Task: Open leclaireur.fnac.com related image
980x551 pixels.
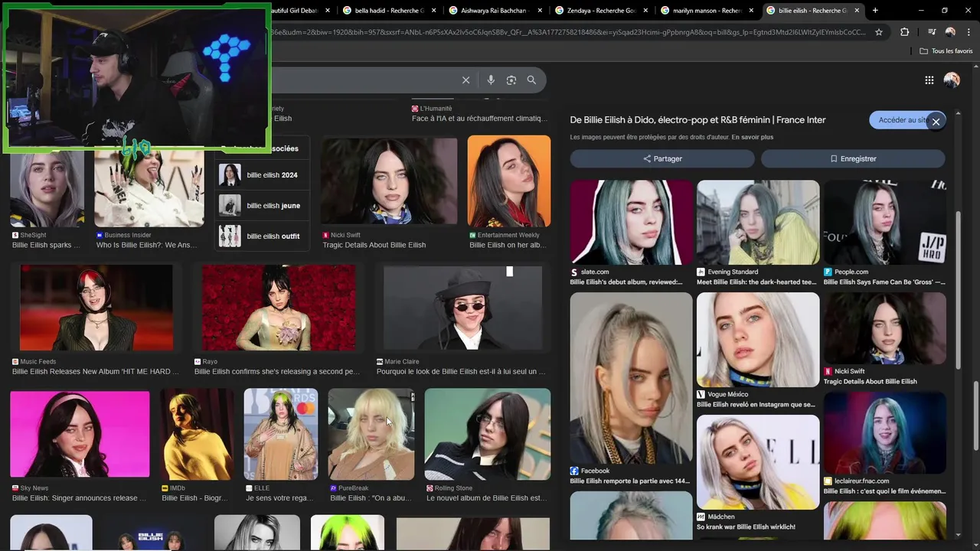Action: [x=885, y=433]
